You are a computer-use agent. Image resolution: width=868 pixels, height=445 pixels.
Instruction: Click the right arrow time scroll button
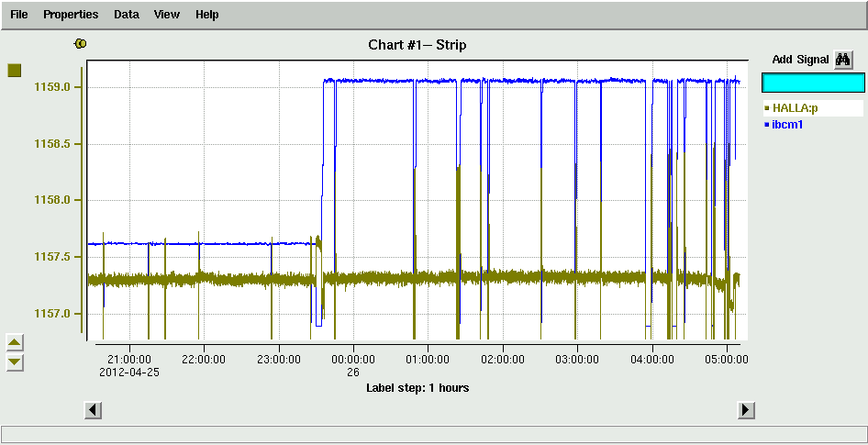click(746, 410)
